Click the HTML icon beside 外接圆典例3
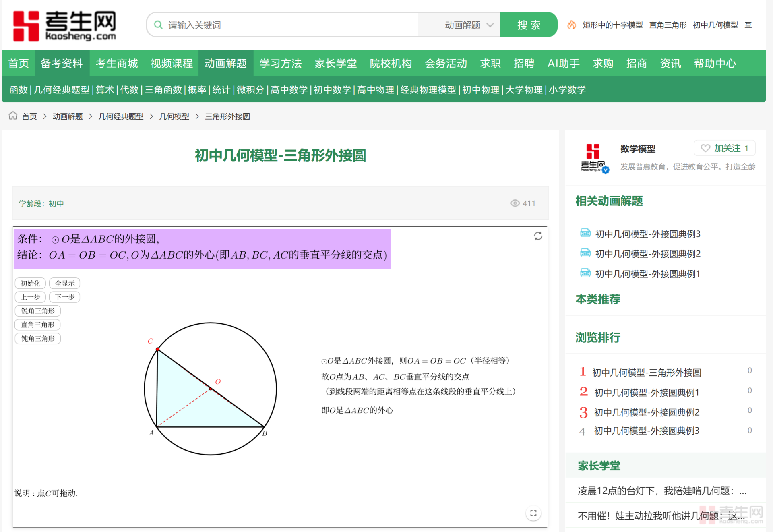The width and height of the screenshot is (773, 532). pos(585,234)
